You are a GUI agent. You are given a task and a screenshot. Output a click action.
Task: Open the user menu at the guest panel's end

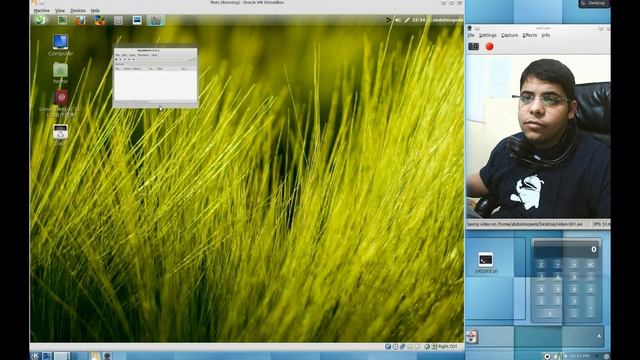pos(445,20)
